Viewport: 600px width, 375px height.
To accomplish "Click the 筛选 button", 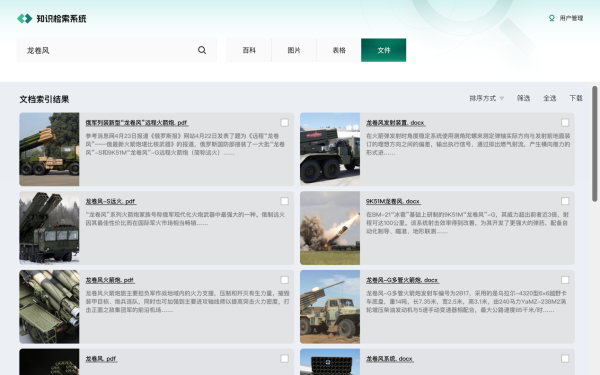I will (x=523, y=98).
